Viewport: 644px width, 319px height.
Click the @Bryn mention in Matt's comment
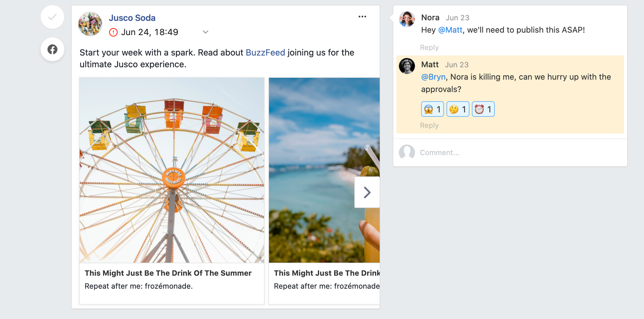coord(433,77)
